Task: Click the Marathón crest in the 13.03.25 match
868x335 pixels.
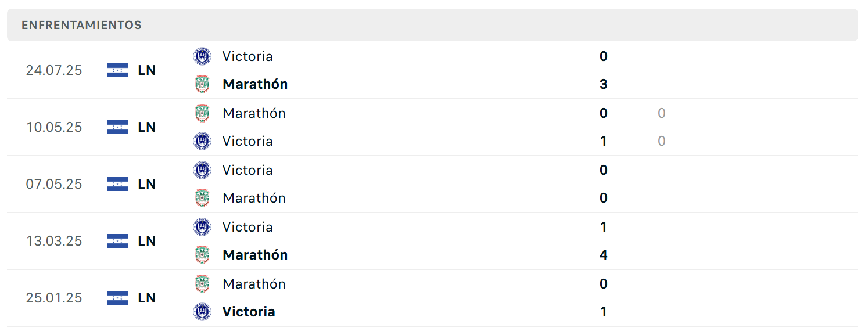Action: [x=202, y=255]
